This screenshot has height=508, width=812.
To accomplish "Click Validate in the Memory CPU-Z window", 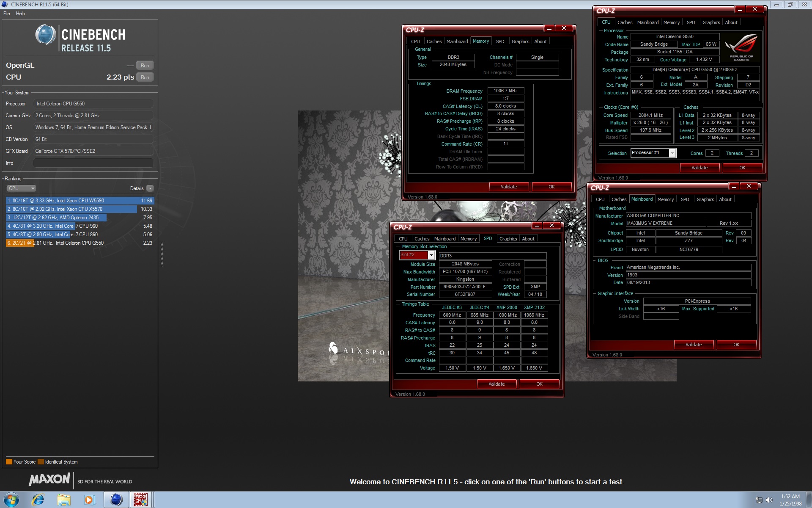I will pos(509,187).
